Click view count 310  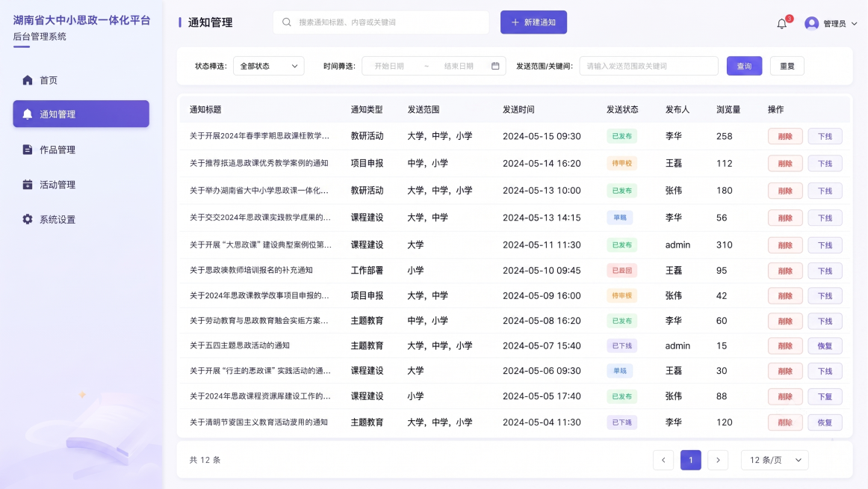tap(724, 244)
